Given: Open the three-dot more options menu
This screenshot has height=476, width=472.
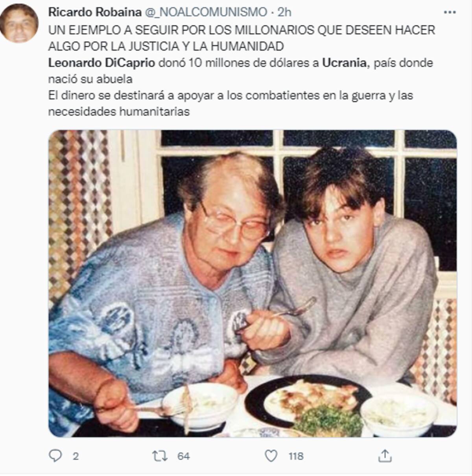Looking at the screenshot, I should tap(450, 13).
